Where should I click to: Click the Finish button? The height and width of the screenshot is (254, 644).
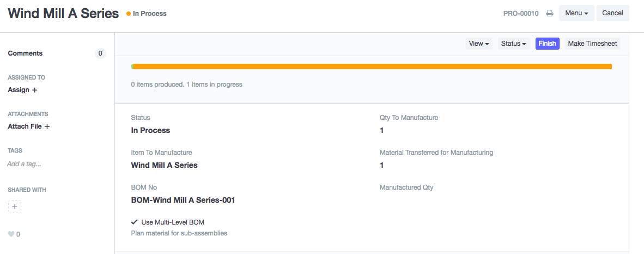(547, 44)
